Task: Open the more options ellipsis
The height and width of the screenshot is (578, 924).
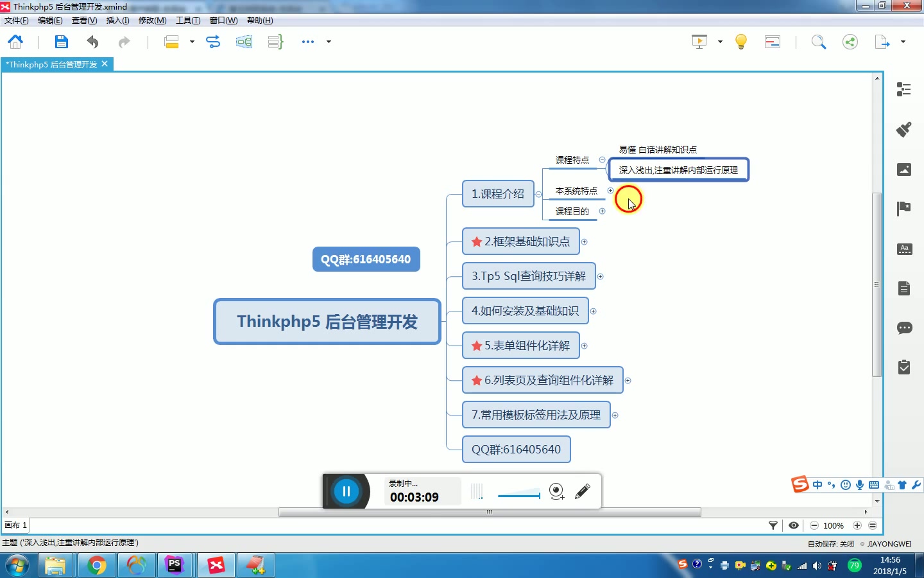Action: 308,42
